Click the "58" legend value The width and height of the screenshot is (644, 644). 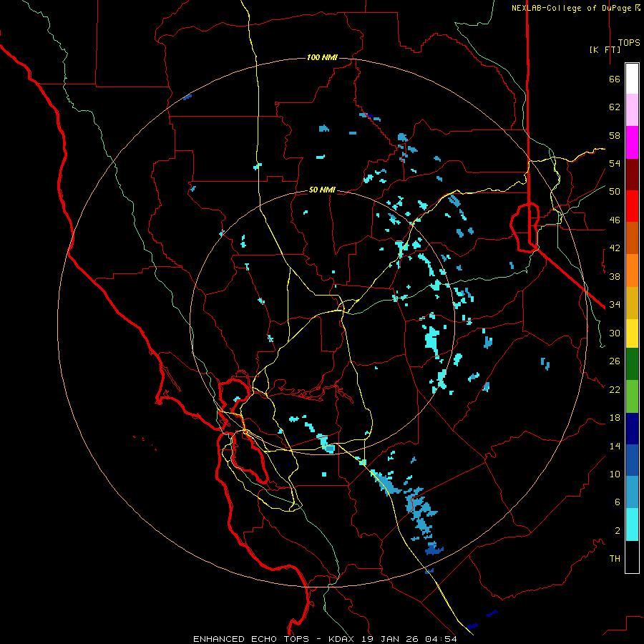615,135
